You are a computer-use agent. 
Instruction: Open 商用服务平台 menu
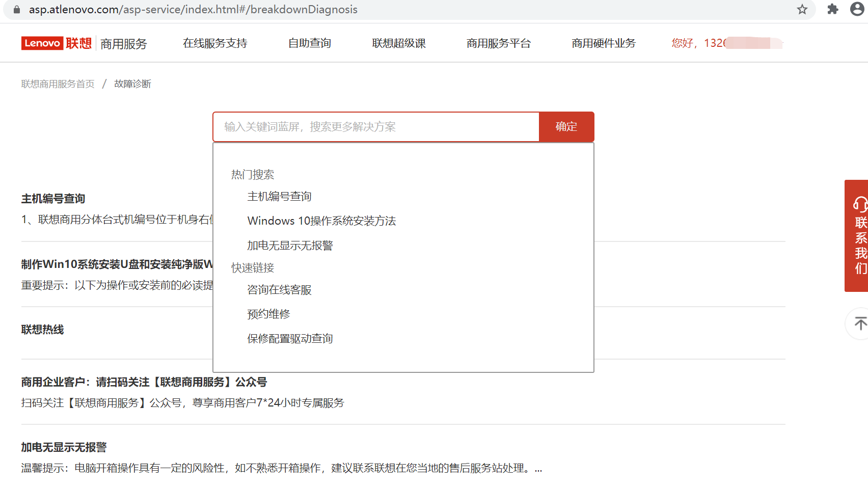(498, 43)
